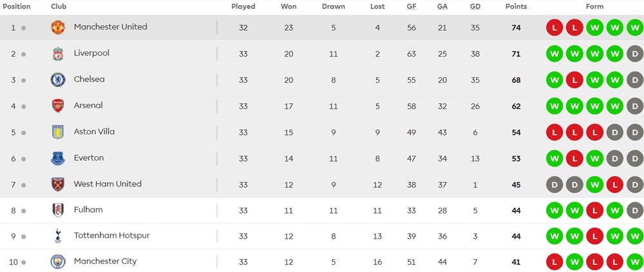Click the GF column header
This screenshot has width=644, height=272.
411,6
